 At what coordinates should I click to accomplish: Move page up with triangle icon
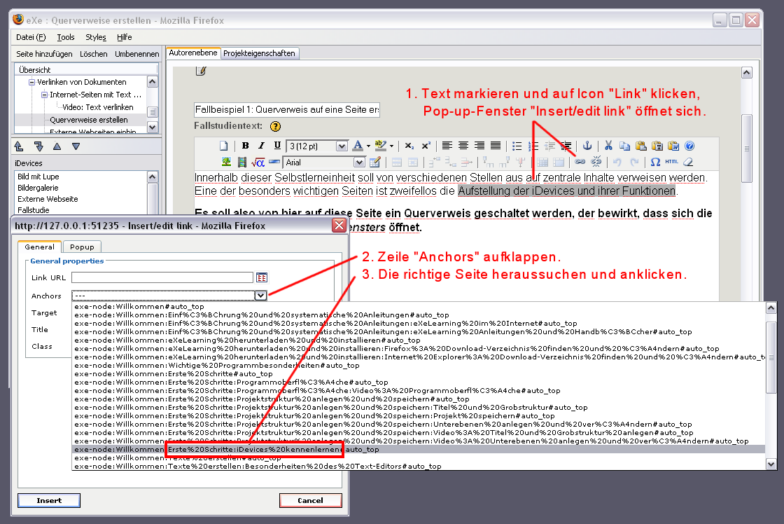pos(57,146)
